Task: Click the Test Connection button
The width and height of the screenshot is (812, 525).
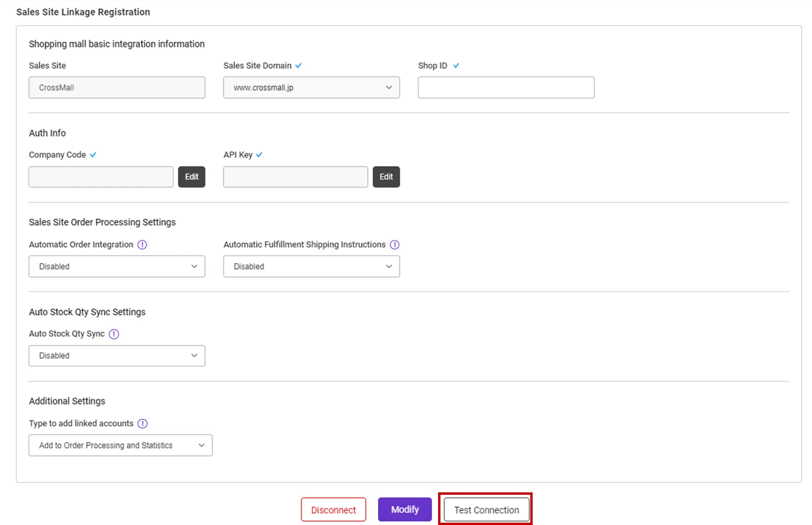Action: point(487,510)
